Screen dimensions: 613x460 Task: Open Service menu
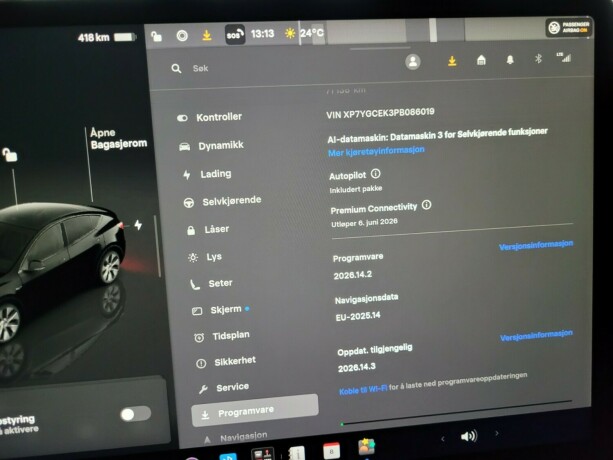[224, 388]
